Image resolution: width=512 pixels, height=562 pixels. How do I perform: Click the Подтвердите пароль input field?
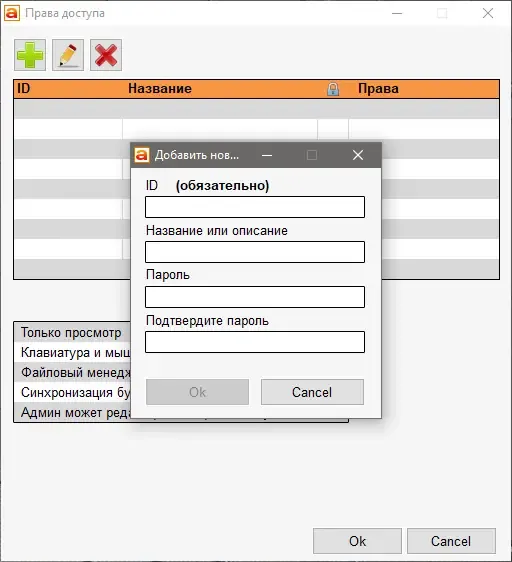(255, 342)
